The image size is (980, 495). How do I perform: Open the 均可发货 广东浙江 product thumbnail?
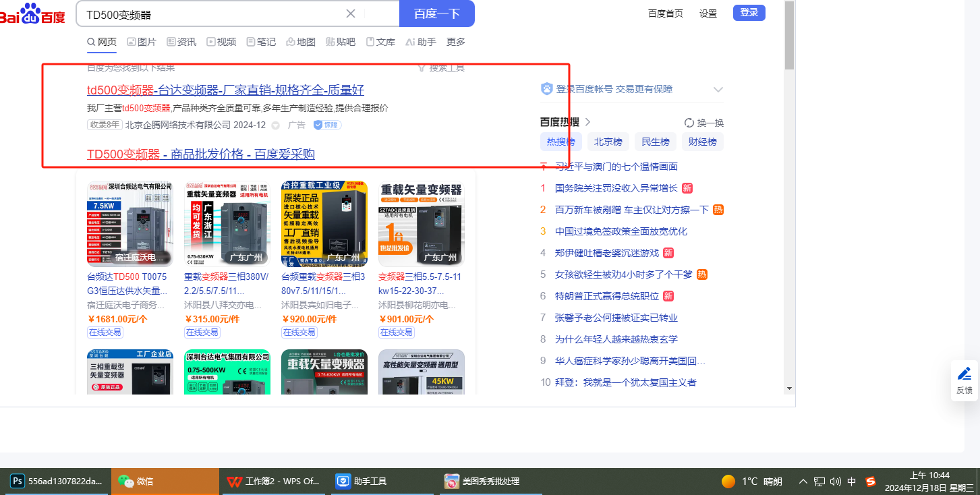coord(227,224)
